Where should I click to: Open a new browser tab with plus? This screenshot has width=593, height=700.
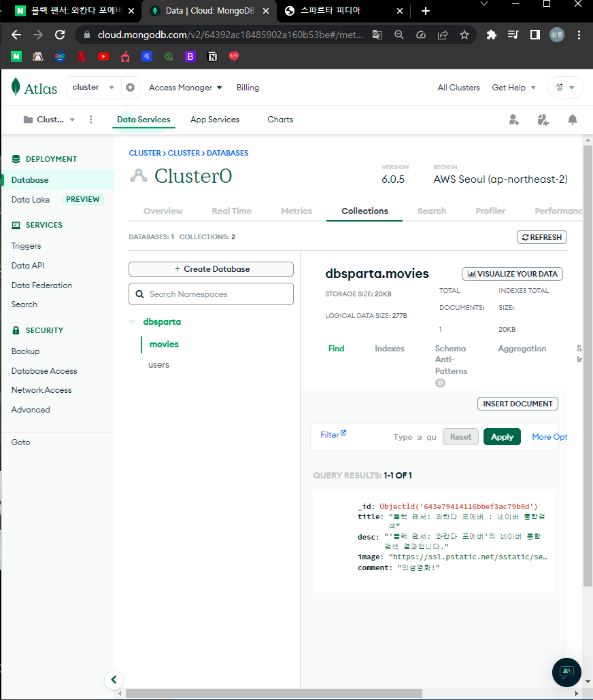[x=426, y=11]
